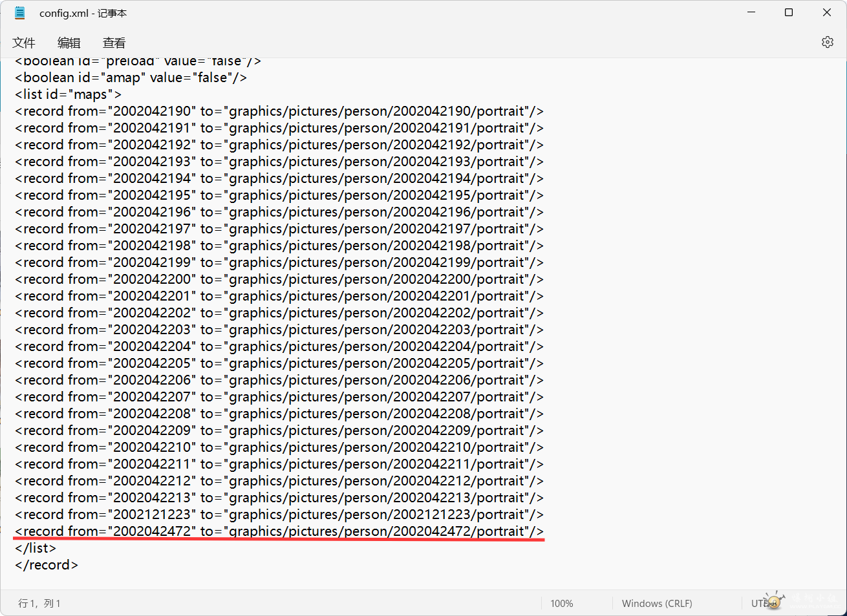847x616 pixels.
Task: Click the 100% zoom level in status bar
Action: [561, 603]
